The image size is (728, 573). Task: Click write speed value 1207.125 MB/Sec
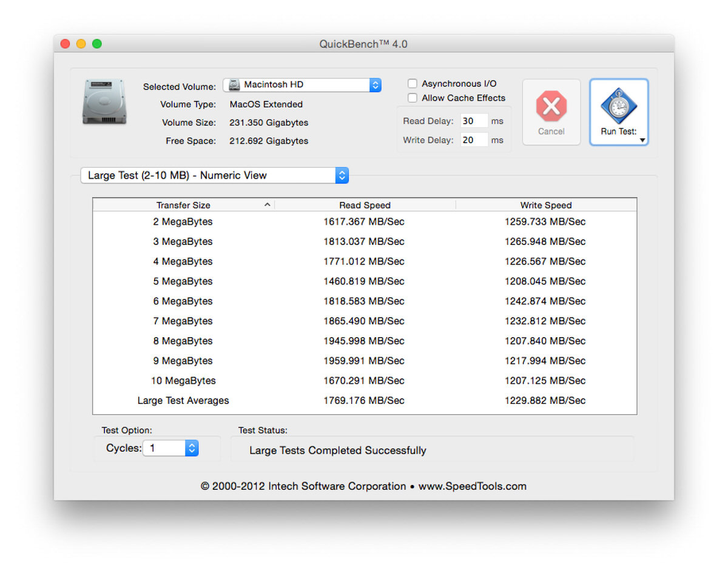tap(545, 381)
